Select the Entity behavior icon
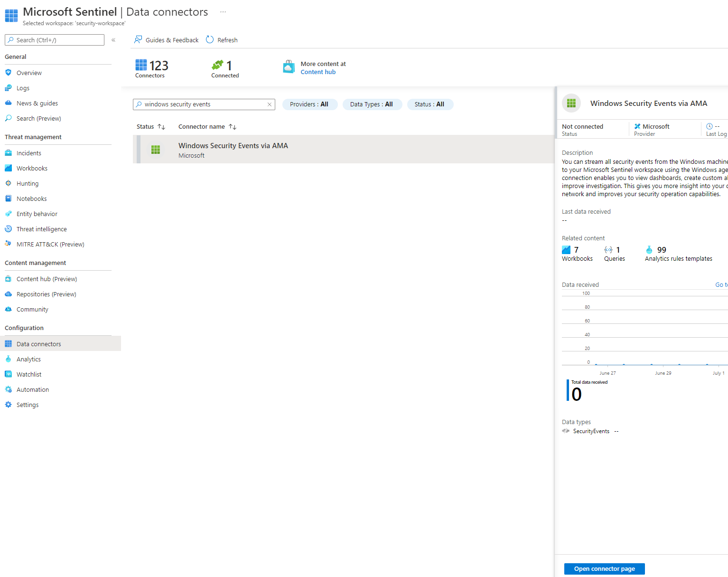 9,214
